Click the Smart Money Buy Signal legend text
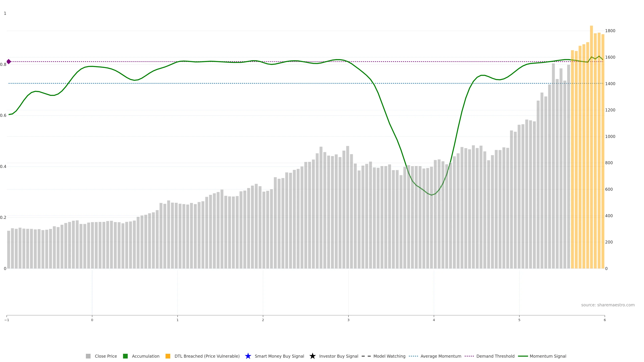 pyautogui.click(x=279, y=356)
